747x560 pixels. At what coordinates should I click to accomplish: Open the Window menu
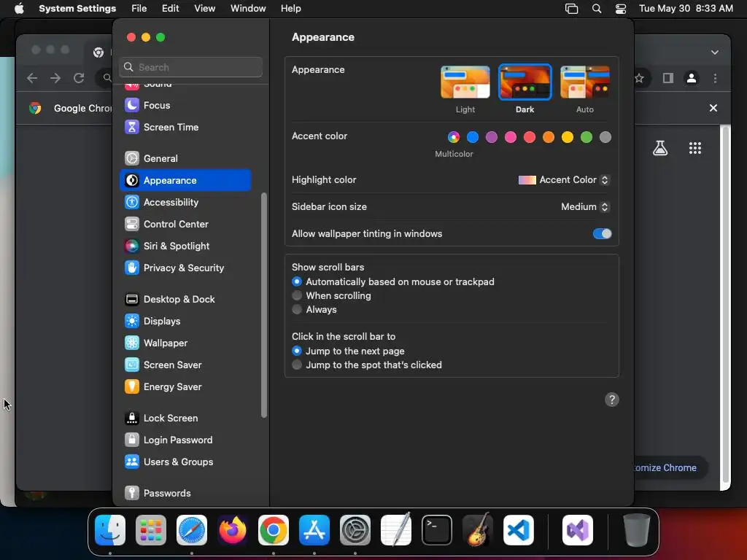click(248, 9)
